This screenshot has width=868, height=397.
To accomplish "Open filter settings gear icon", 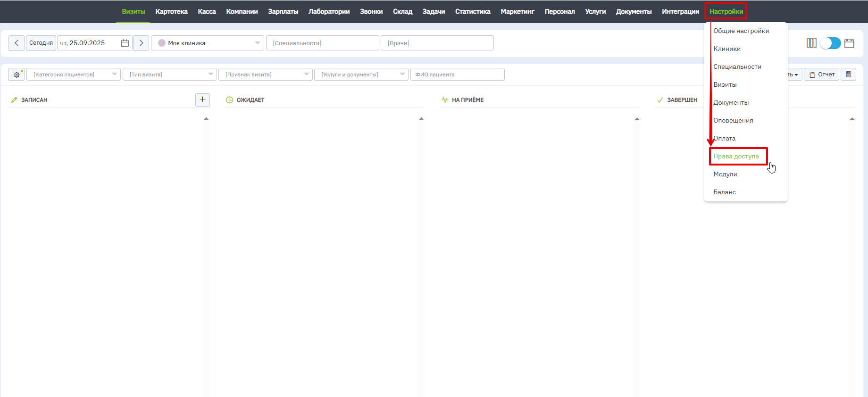I will [17, 74].
